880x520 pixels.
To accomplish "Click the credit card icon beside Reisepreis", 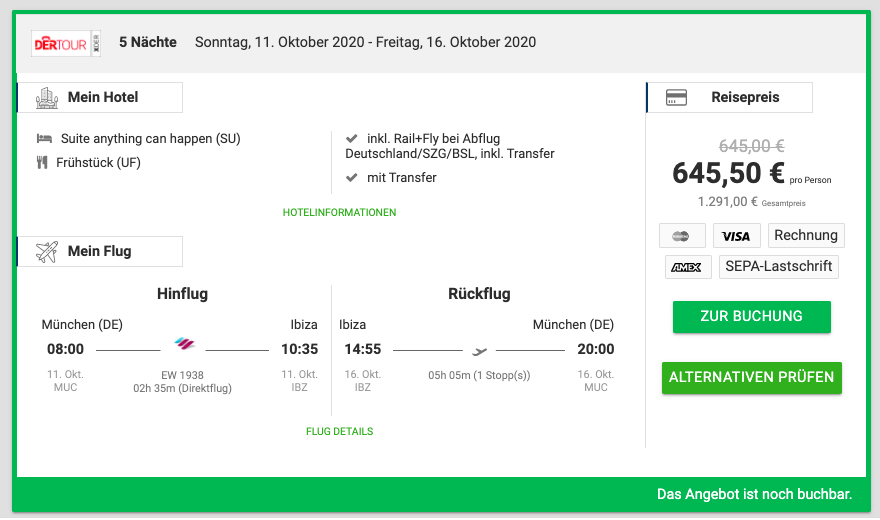I will pyautogui.click(x=676, y=97).
